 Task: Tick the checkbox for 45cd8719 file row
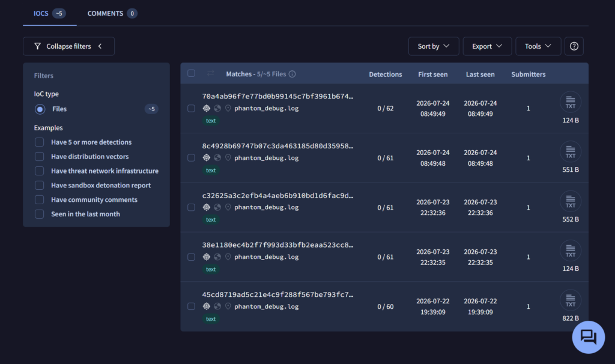pyautogui.click(x=192, y=306)
